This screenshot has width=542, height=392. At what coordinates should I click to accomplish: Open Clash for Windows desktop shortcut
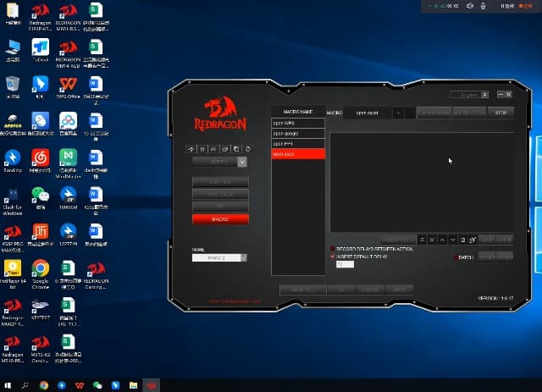(x=13, y=202)
